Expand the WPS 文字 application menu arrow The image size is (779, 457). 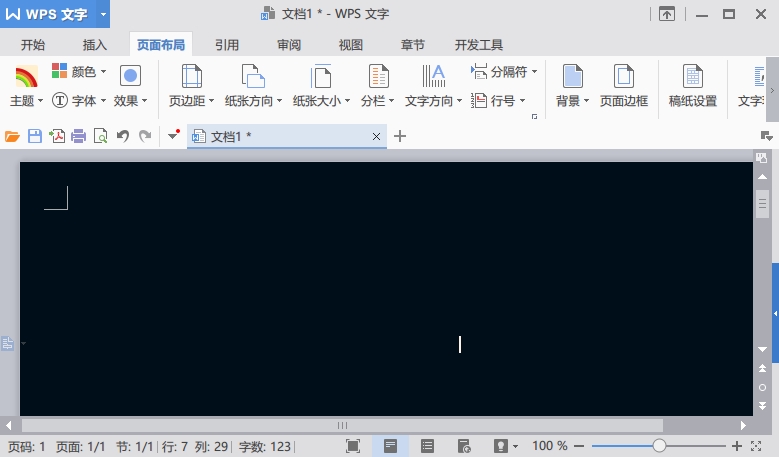(103, 14)
